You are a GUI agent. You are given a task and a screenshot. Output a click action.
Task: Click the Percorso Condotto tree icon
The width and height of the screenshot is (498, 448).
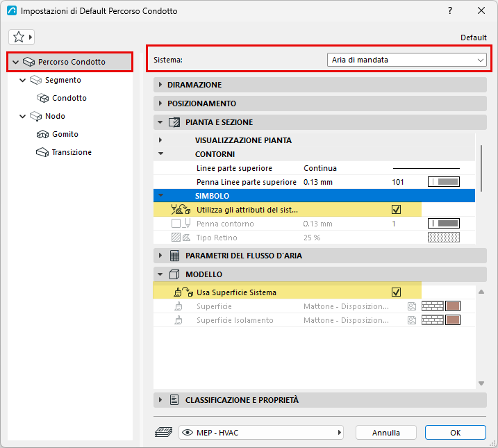28,62
